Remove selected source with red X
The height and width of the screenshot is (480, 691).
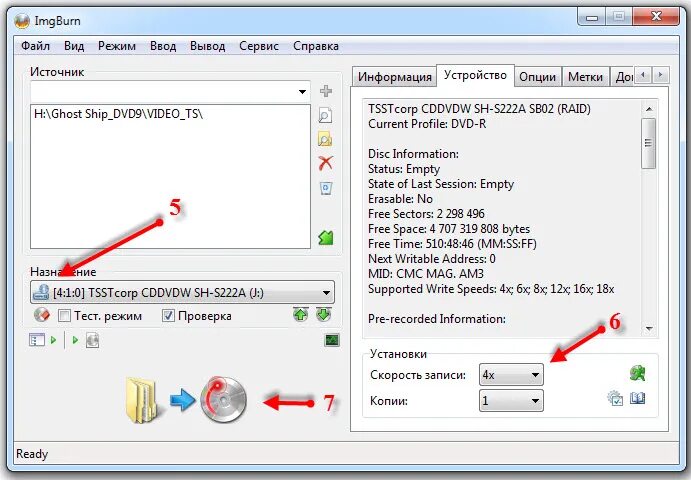(326, 163)
